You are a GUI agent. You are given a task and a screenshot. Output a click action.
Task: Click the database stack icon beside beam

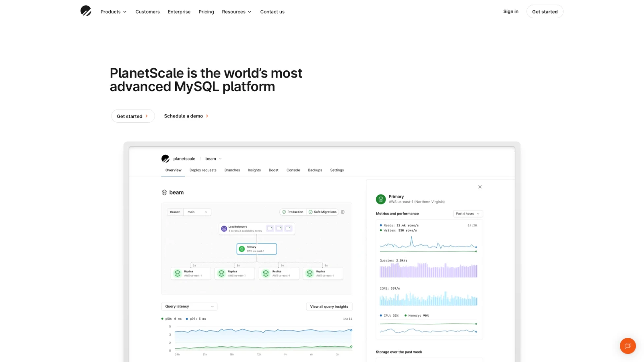(164, 192)
